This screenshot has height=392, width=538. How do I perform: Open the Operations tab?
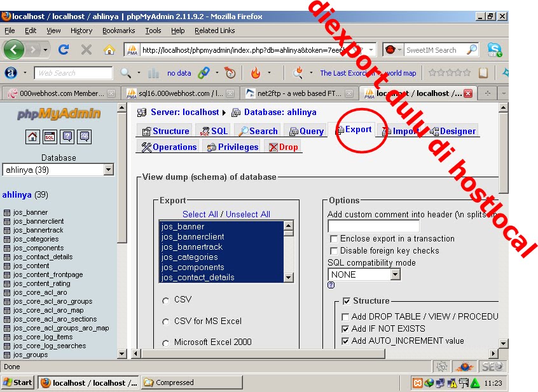point(170,147)
